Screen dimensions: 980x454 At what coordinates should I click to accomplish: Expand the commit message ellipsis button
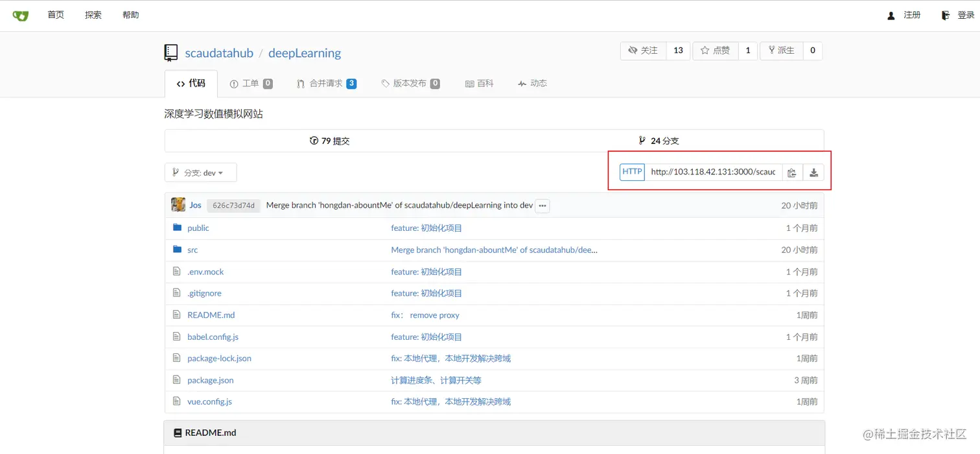point(542,206)
